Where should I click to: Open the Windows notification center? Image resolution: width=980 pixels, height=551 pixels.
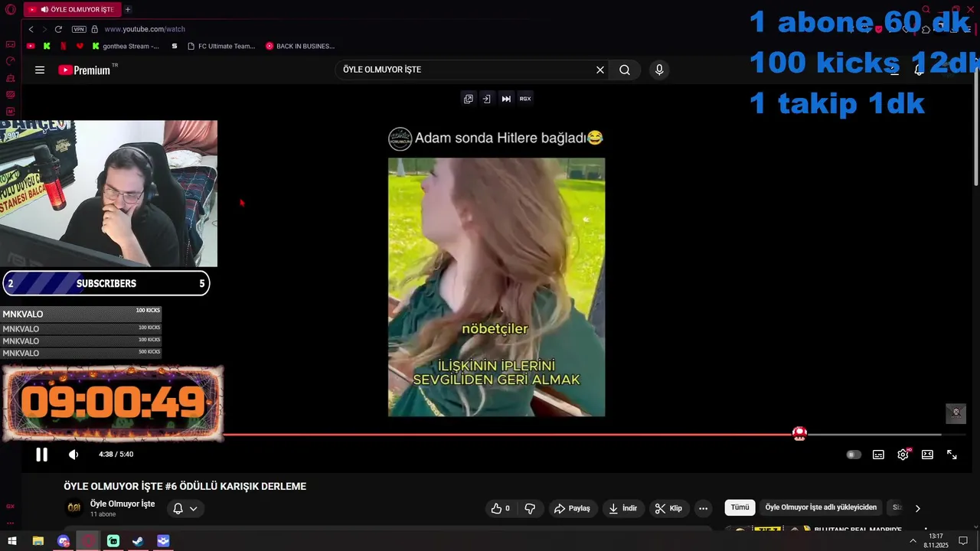(964, 541)
